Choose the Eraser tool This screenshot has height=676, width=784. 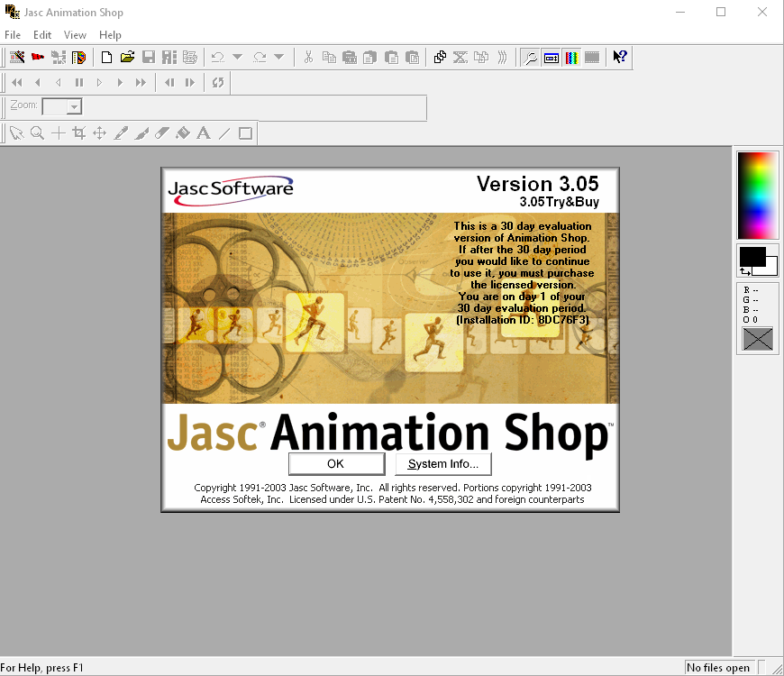click(x=162, y=133)
